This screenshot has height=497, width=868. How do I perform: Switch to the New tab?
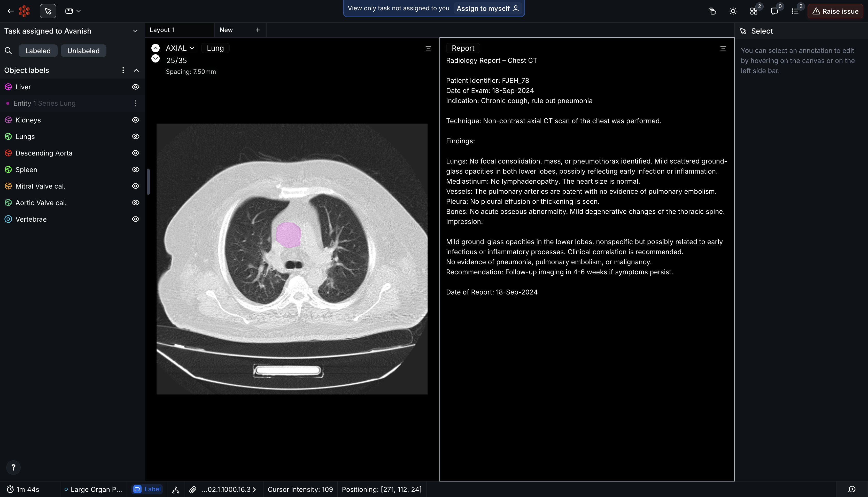pos(226,30)
